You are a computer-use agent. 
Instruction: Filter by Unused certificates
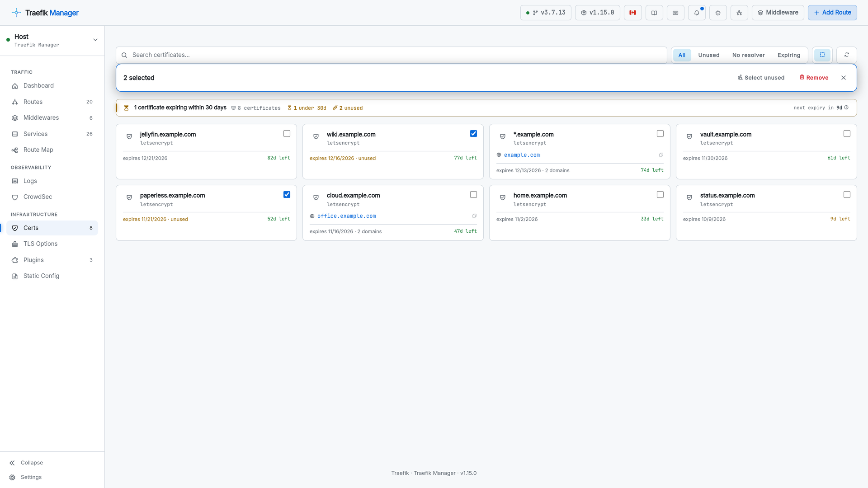[708, 55]
